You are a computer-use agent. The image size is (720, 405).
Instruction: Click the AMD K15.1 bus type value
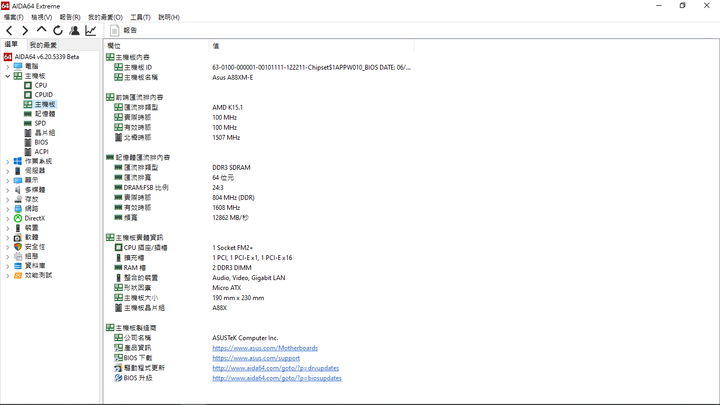pos(227,107)
